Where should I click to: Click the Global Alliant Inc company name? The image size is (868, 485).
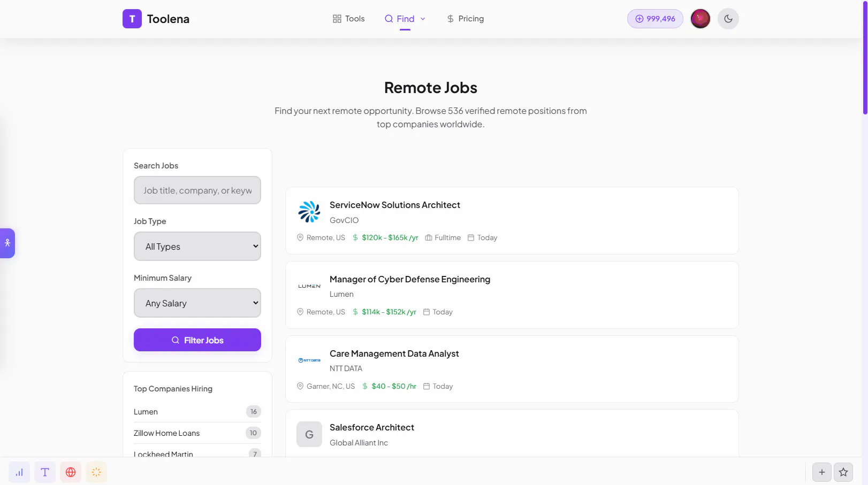tap(359, 443)
